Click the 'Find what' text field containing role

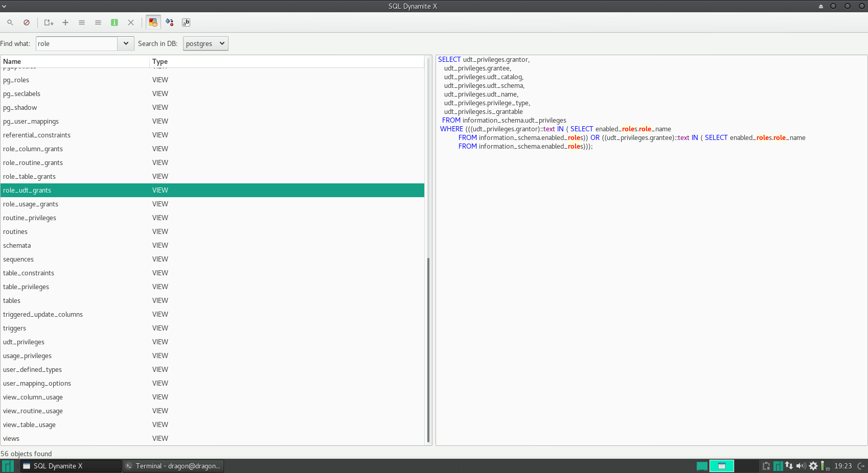click(x=77, y=44)
